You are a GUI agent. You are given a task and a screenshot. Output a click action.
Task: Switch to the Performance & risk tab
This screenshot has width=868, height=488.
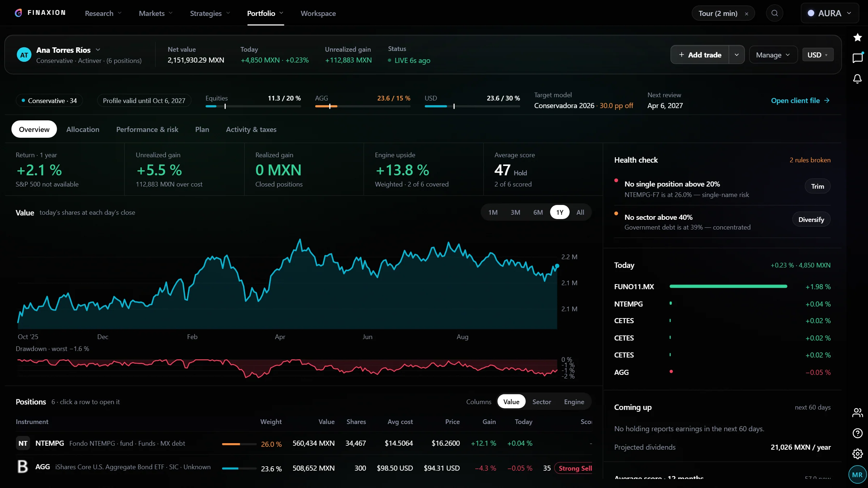click(x=147, y=129)
